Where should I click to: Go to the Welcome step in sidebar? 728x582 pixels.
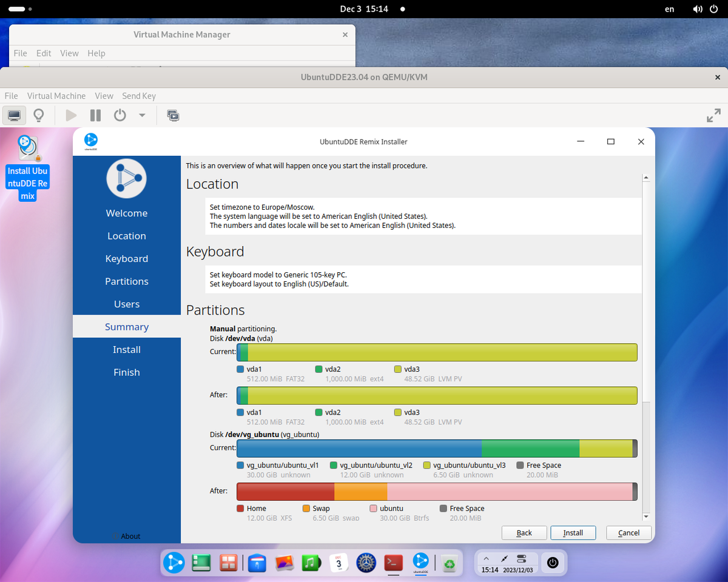(x=127, y=213)
